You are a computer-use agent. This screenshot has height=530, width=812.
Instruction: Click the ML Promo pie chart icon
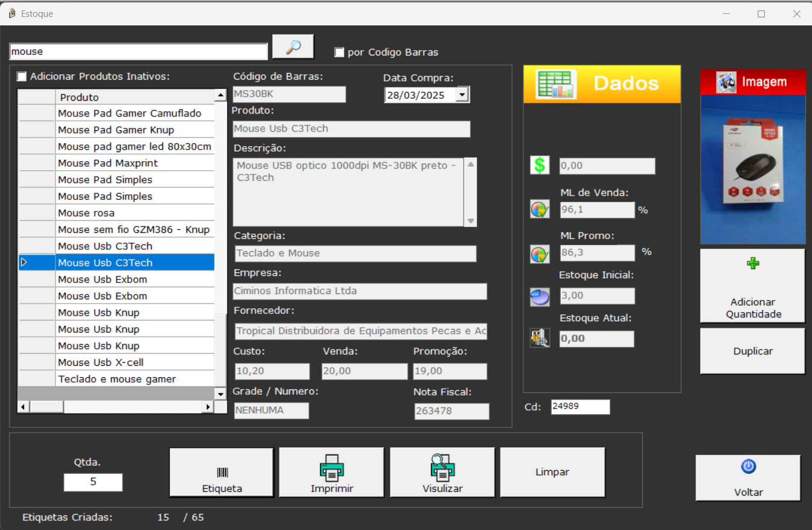(x=540, y=254)
